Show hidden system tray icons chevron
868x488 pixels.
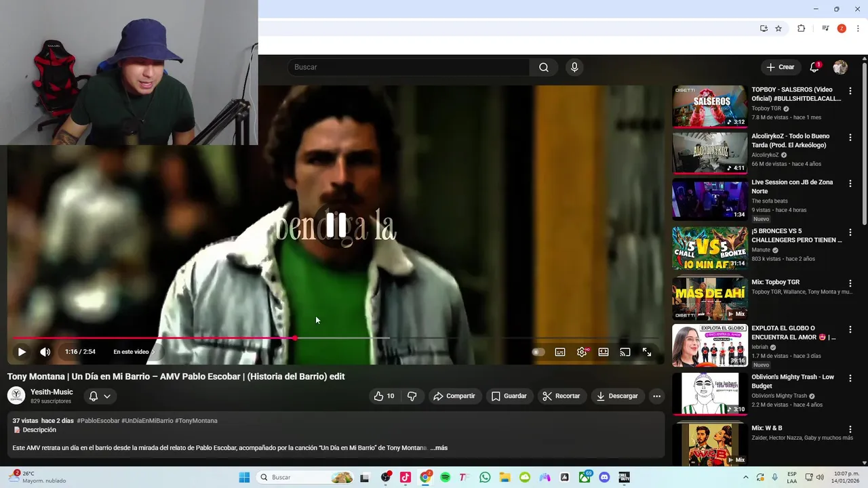pos(745,477)
